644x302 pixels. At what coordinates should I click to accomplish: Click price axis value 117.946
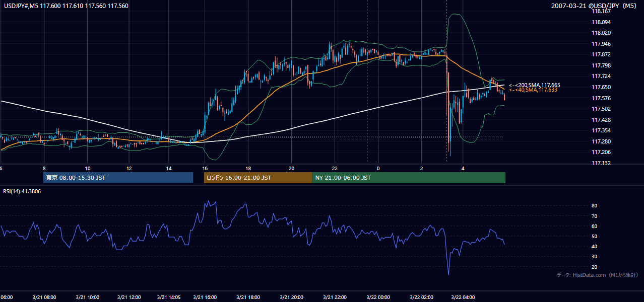point(601,44)
